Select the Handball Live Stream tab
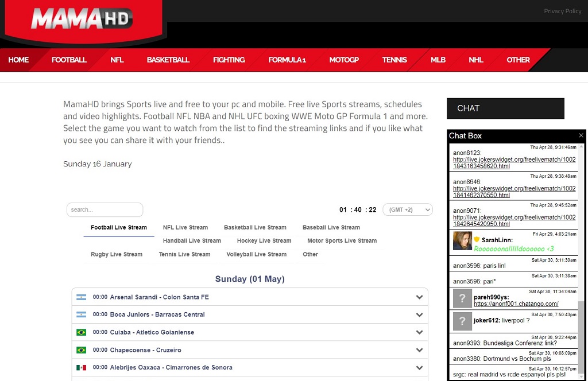This screenshot has width=588, height=381. pyautogui.click(x=192, y=240)
